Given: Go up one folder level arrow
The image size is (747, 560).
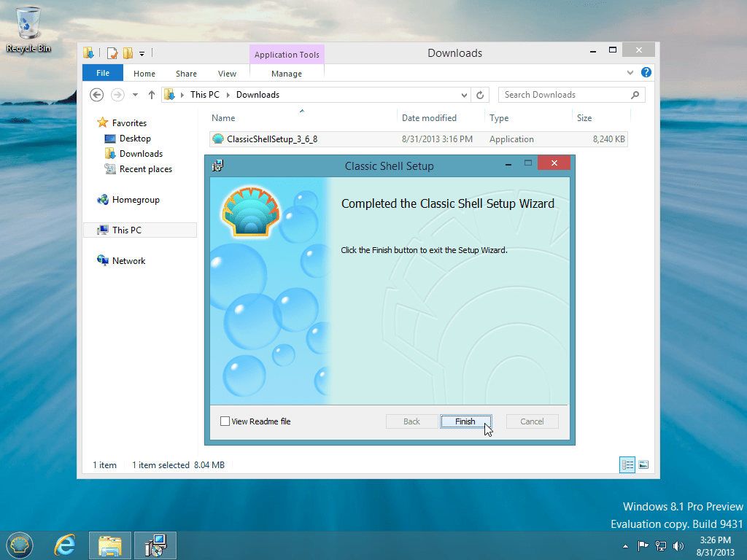Looking at the screenshot, I should pos(152,95).
